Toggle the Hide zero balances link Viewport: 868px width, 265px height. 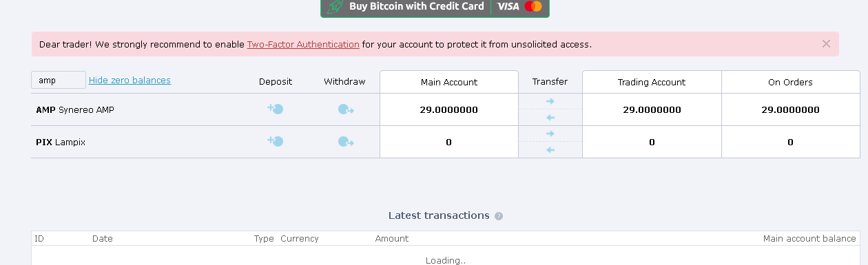[130, 80]
